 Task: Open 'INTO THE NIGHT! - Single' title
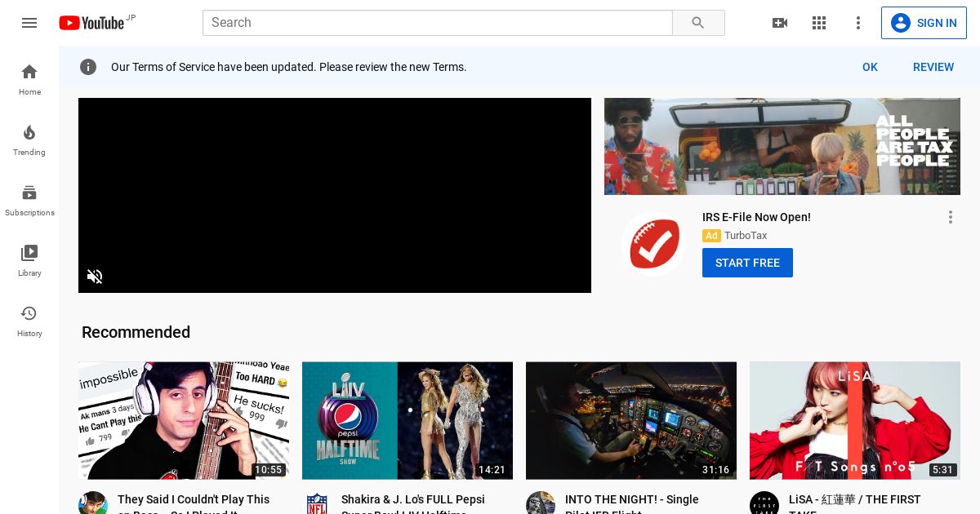pyautogui.click(x=632, y=504)
